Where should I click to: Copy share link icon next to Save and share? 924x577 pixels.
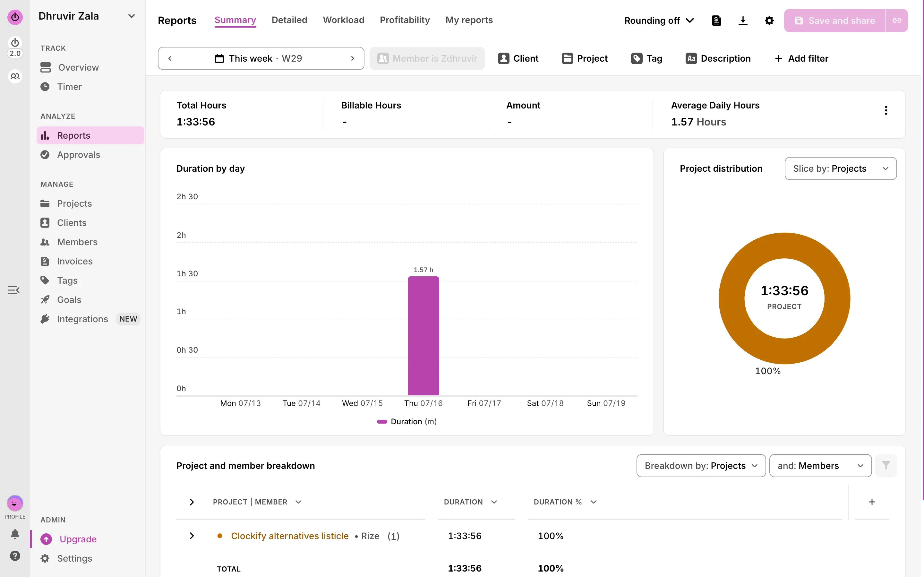[x=897, y=21]
